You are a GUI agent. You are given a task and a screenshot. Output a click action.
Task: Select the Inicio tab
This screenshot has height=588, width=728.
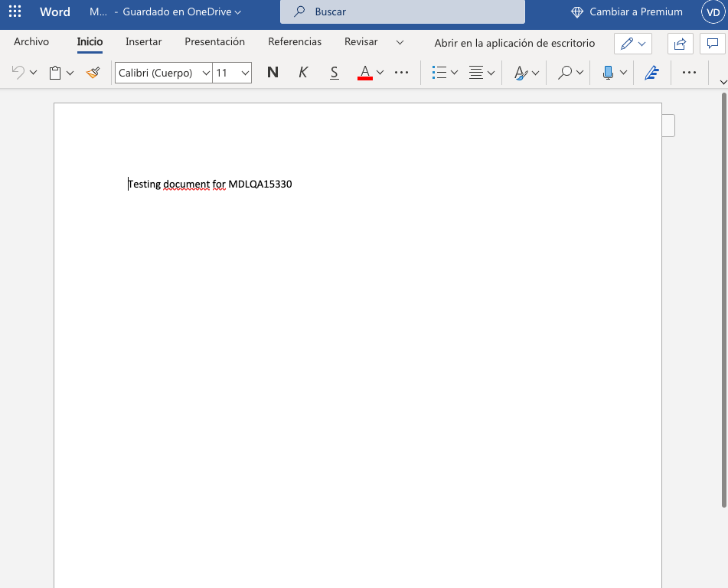point(90,42)
